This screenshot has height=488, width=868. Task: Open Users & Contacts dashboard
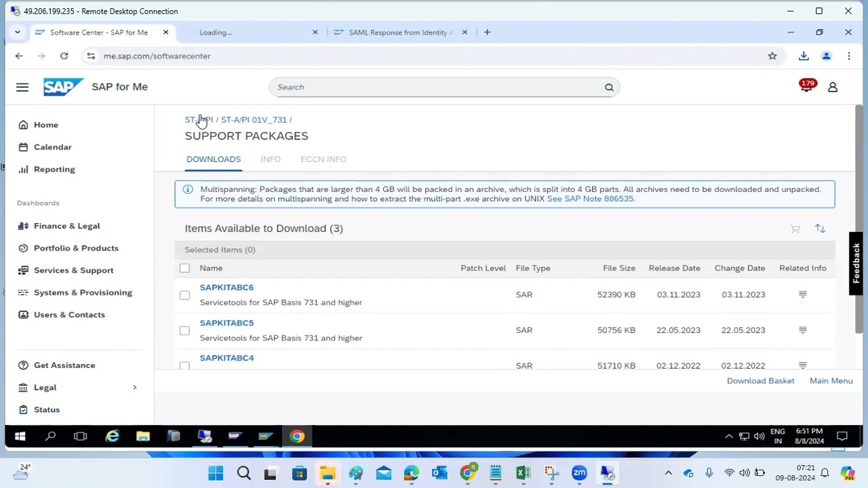tap(69, 314)
